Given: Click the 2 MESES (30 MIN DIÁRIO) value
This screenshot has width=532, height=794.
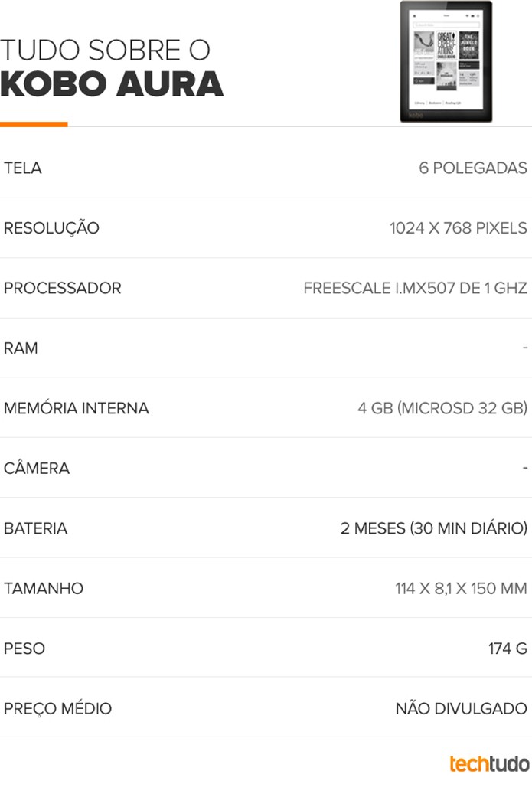Looking at the screenshot, I should [x=434, y=528].
